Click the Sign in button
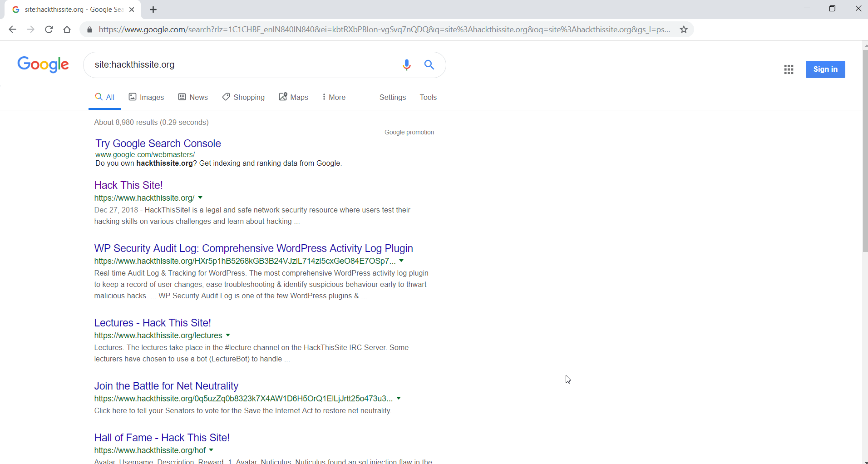 (x=825, y=69)
